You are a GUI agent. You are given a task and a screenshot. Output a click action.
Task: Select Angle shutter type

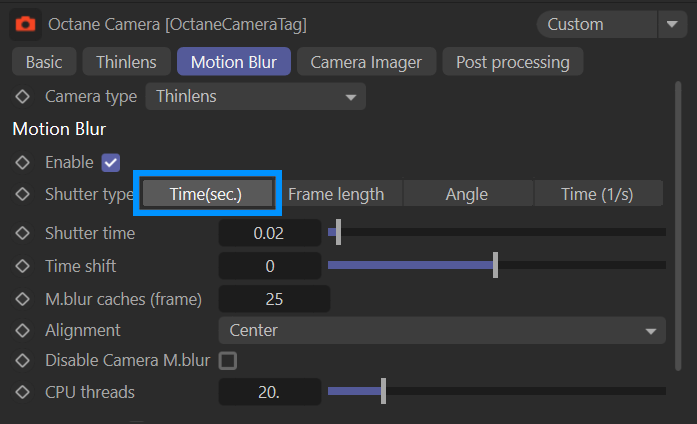click(x=467, y=194)
